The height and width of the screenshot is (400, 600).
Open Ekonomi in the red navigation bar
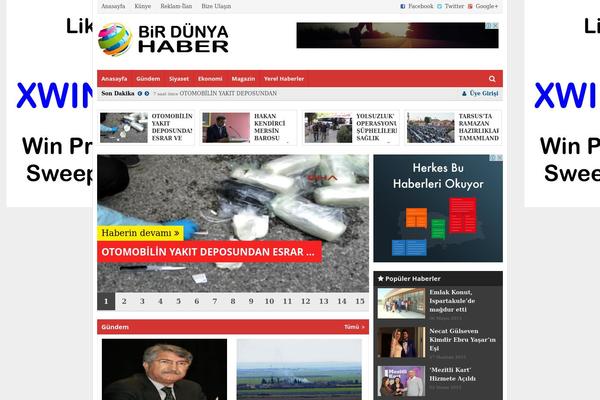(210, 79)
